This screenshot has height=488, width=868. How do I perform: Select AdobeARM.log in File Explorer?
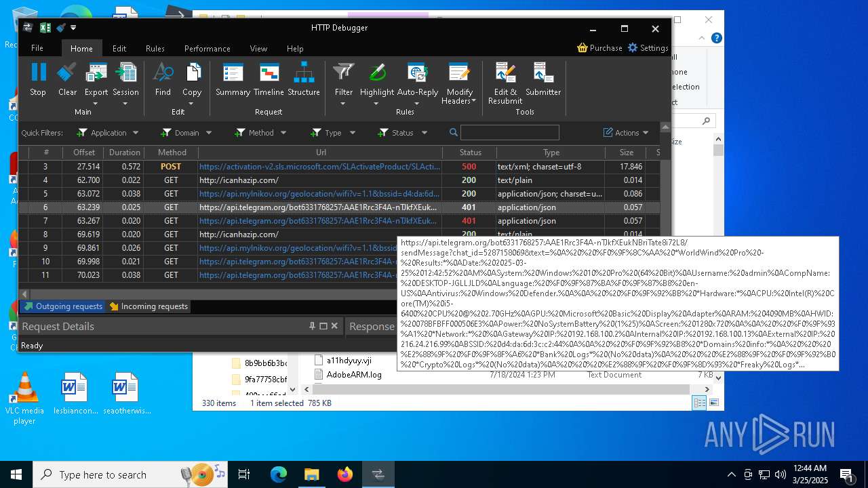tap(354, 374)
